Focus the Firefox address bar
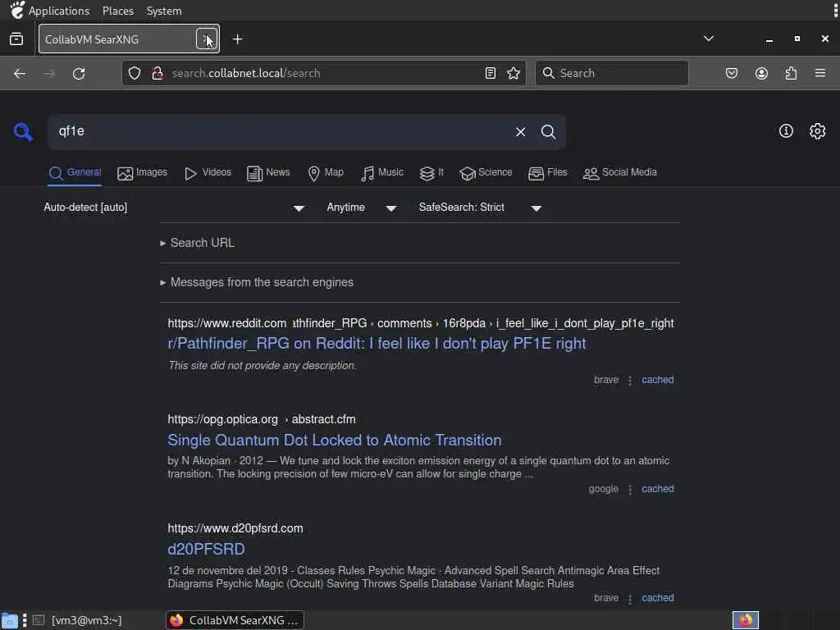The image size is (840, 630). point(324,73)
